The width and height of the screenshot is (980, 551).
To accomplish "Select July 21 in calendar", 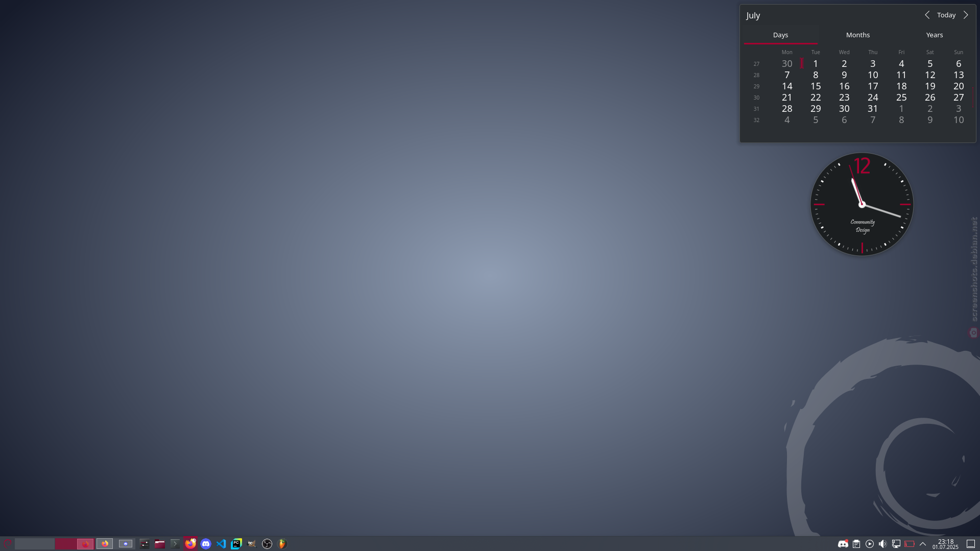I will point(787,98).
